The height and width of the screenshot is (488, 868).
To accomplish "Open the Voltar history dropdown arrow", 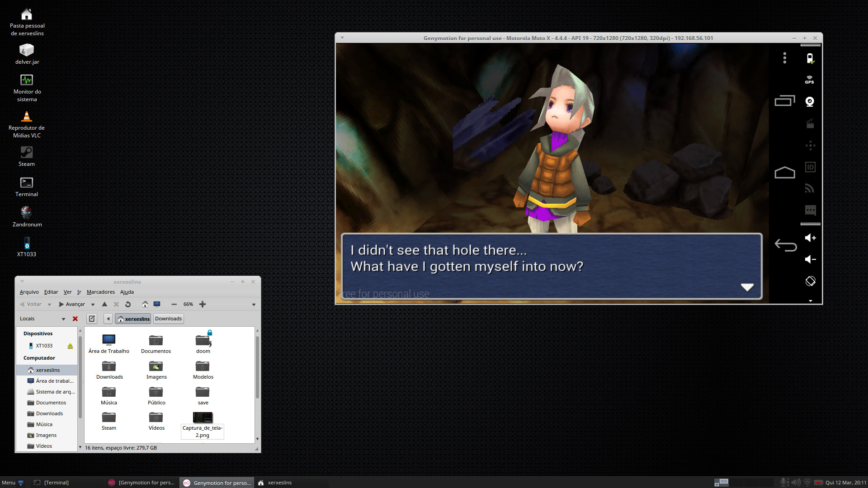I will [x=49, y=305].
